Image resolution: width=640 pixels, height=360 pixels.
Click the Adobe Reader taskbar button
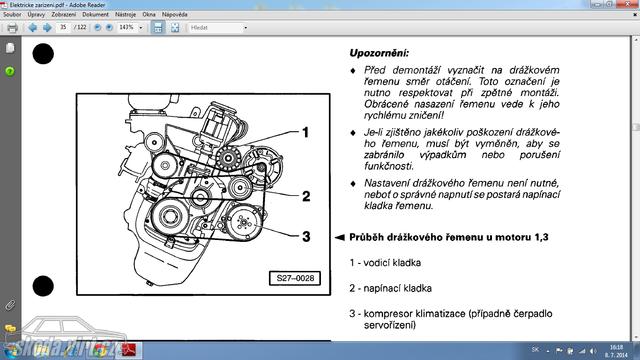[129, 351]
